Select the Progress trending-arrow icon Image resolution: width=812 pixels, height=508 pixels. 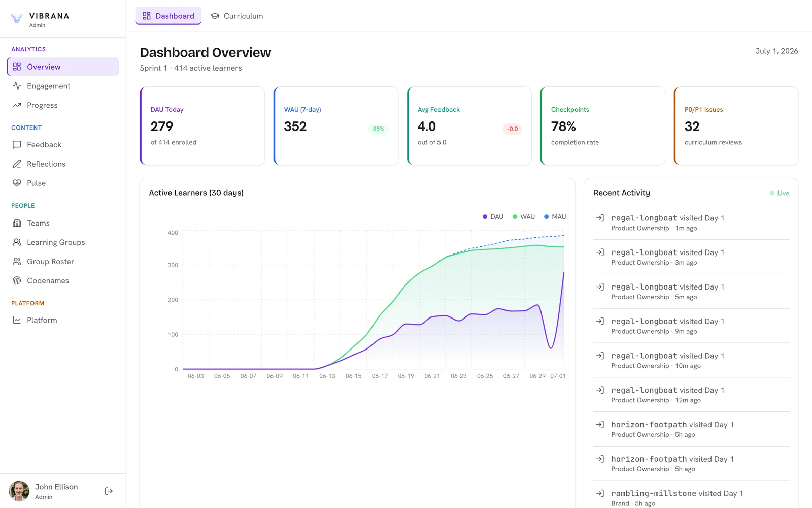point(17,105)
